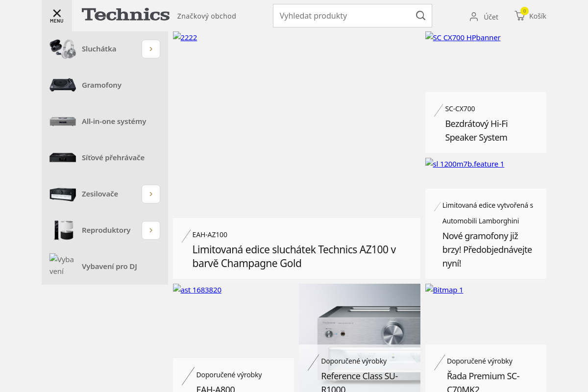Open Bezdrátový Hi-Fi Speaker System headline

click(476, 130)
